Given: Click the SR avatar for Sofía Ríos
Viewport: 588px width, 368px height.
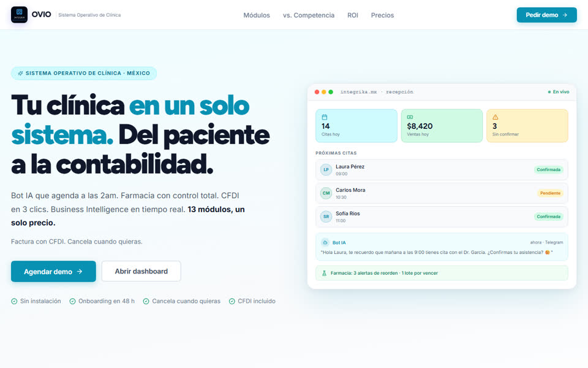Looking at the screenshot, I should click(326, 217).
